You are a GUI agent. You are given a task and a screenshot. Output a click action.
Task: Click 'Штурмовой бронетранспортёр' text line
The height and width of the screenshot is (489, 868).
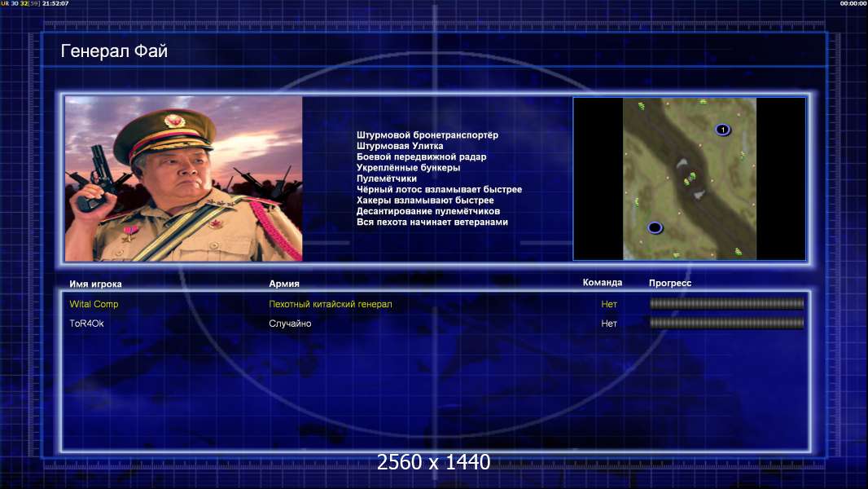[x=427, y=135]
